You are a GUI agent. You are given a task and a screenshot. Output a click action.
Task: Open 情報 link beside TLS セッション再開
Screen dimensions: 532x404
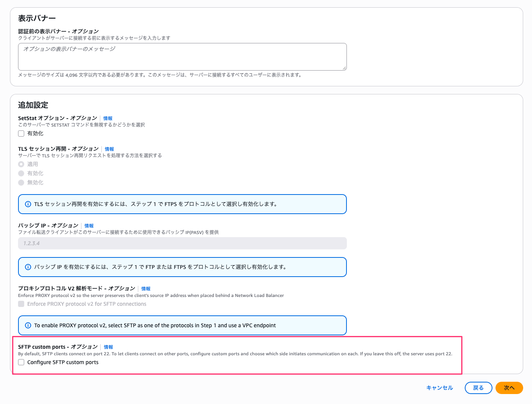tap(109, 149)
